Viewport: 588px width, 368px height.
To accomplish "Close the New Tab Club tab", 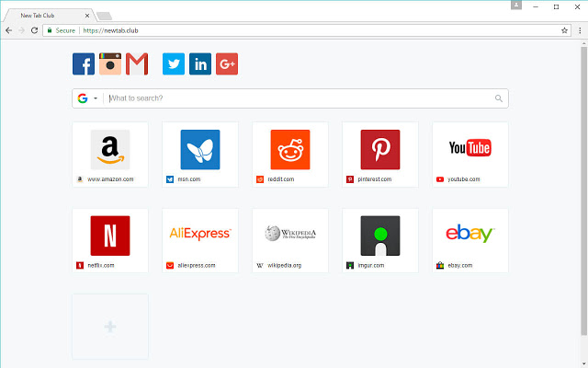I will point(87,16).
